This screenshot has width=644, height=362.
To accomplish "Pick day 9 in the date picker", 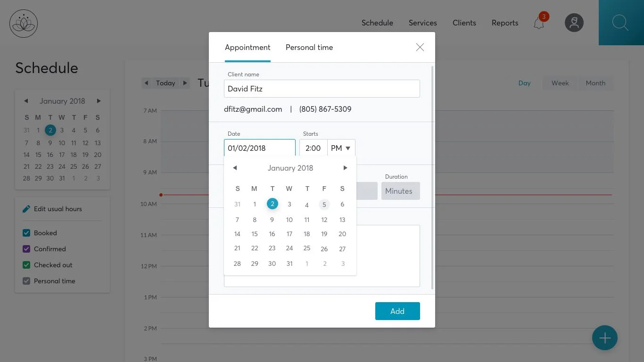I will pyautogui.click(x=272, y=220).
